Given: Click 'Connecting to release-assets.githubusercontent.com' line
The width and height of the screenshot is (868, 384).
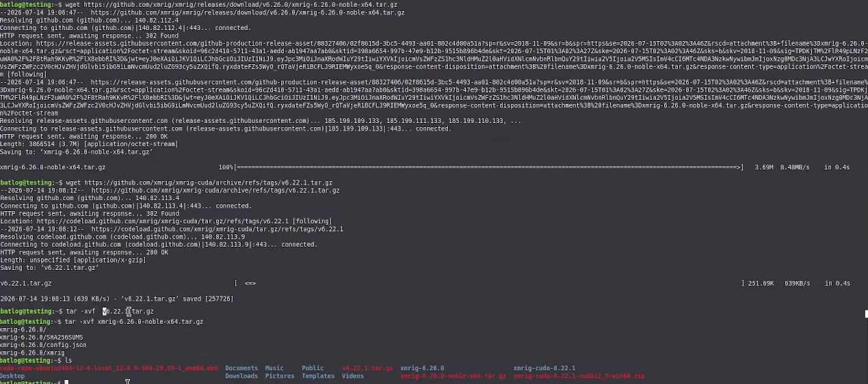Looking at the screenshot, I should coord(225,128).
